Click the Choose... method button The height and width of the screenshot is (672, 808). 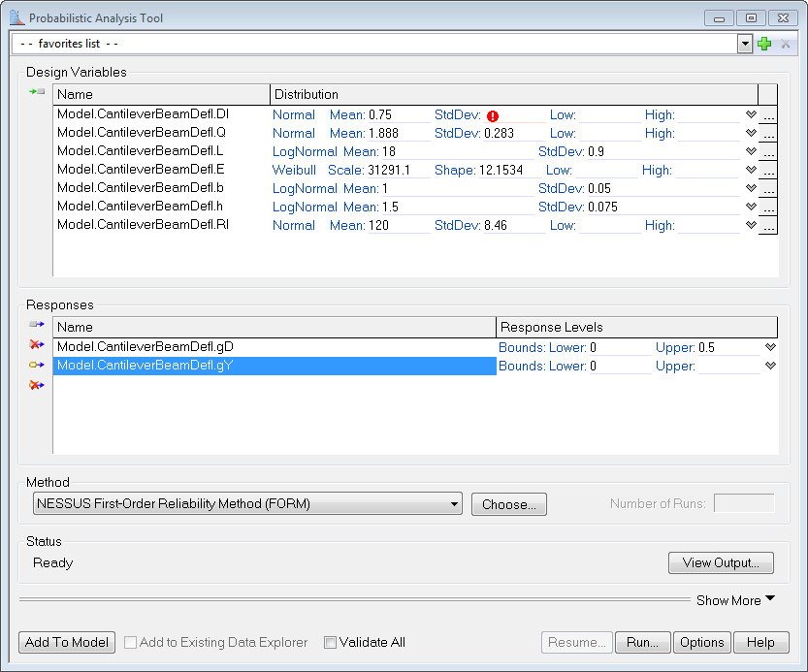click(508, 504)
